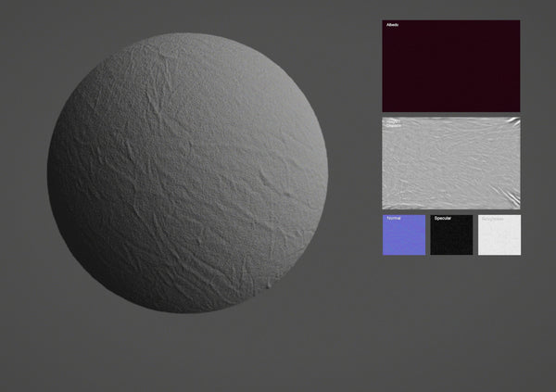Click the bottom-right corner of the Albedo map
556x392 pixels.
[516, 107]
